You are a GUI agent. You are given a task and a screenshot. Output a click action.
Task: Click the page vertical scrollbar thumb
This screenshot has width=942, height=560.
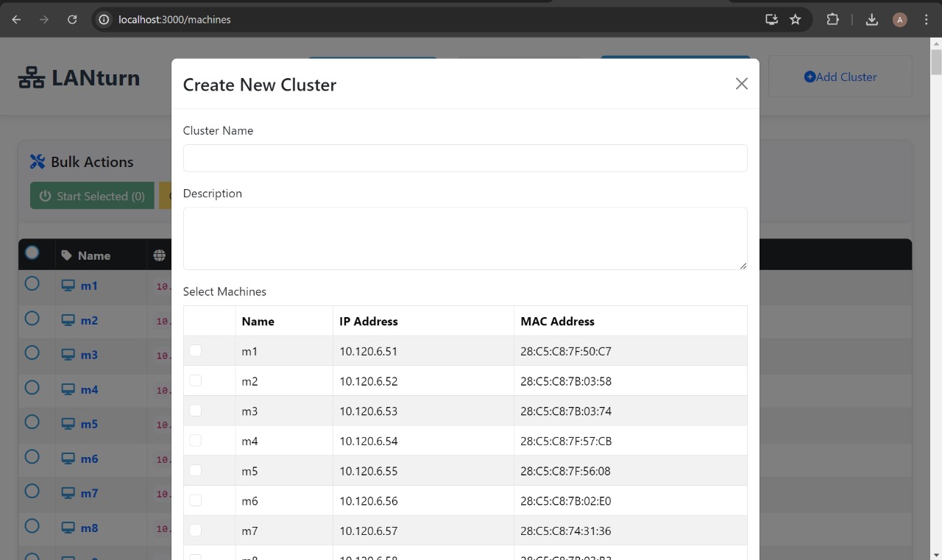pos(936,62)
